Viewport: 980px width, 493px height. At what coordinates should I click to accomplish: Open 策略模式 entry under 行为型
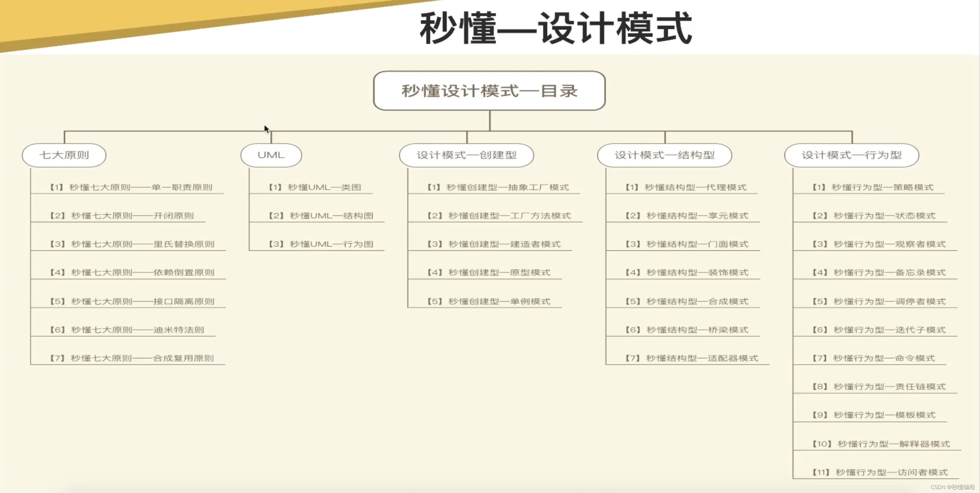click(873, 187)
